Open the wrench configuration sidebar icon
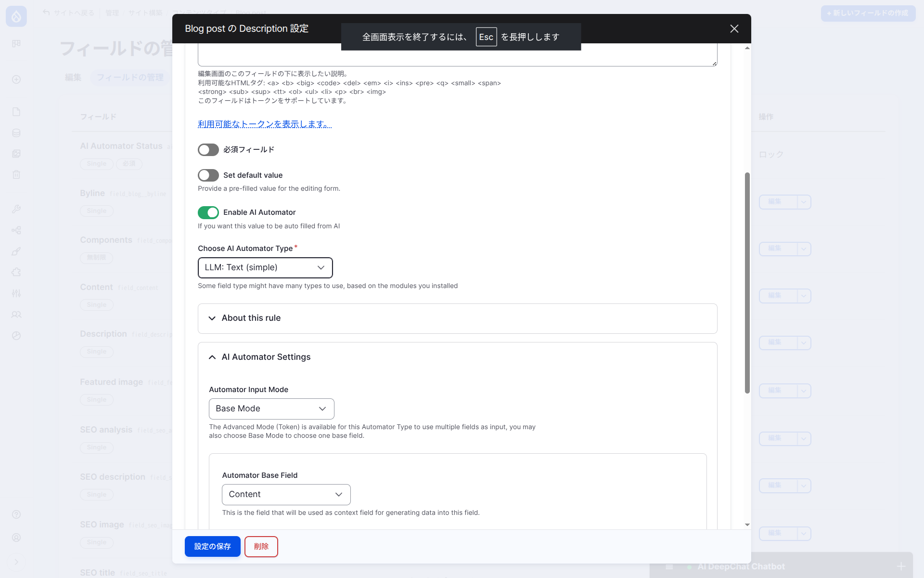The width and height of the screenshot is (924, 578). pos(16,209)
